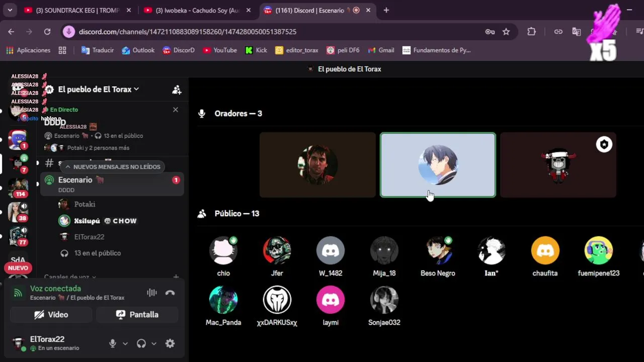
Task: Expand the El pueblo de El Torax server menu
Action: pyautogui.click(x=98, y=89)
